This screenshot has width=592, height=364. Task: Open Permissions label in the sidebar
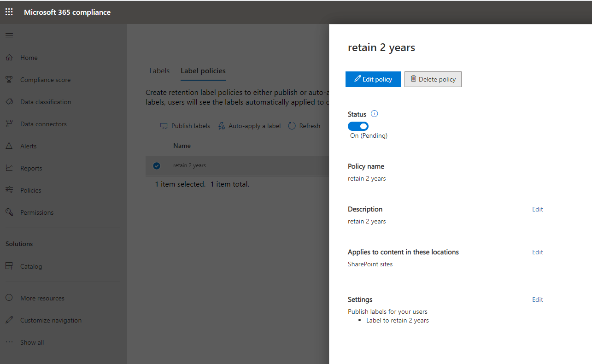[x=37, y=212]
